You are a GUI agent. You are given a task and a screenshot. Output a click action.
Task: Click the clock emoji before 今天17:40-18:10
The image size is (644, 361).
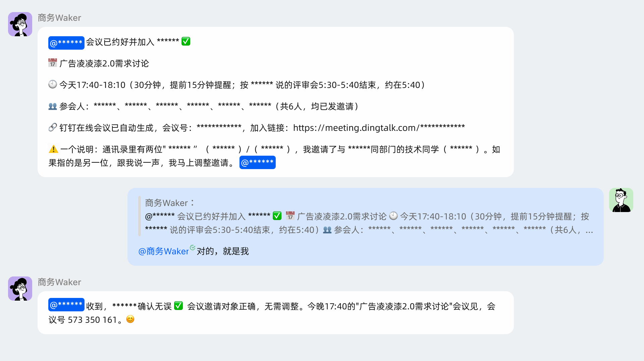coord(53,84)
